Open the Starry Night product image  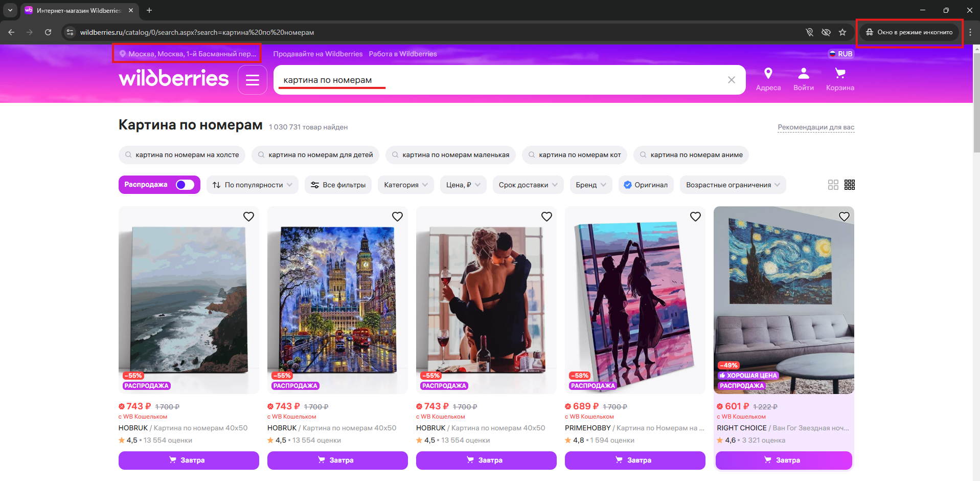coord(784,300)
